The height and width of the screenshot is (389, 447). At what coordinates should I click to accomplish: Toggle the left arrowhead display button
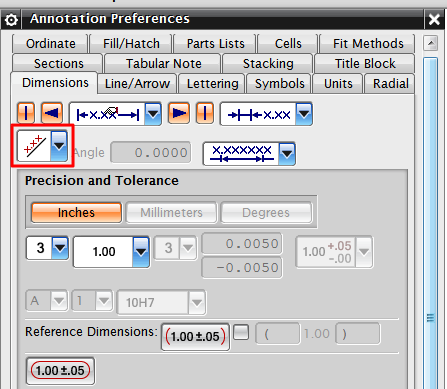coord(52,113)
